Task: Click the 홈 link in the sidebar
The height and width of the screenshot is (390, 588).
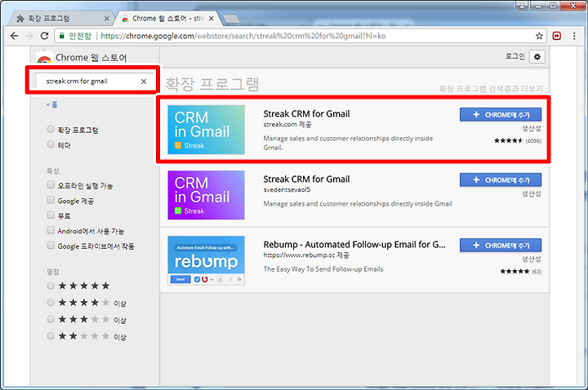Action: (52, 104)
